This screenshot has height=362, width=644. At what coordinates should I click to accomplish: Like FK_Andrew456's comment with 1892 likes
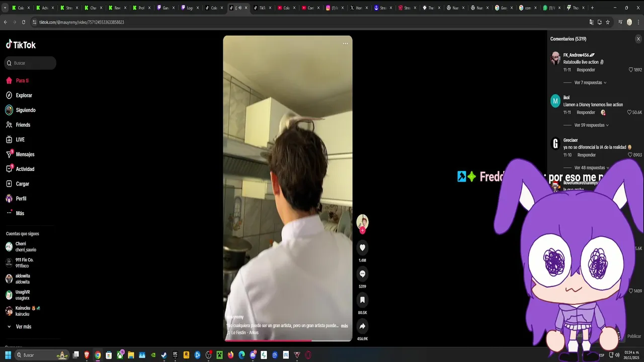631,70
